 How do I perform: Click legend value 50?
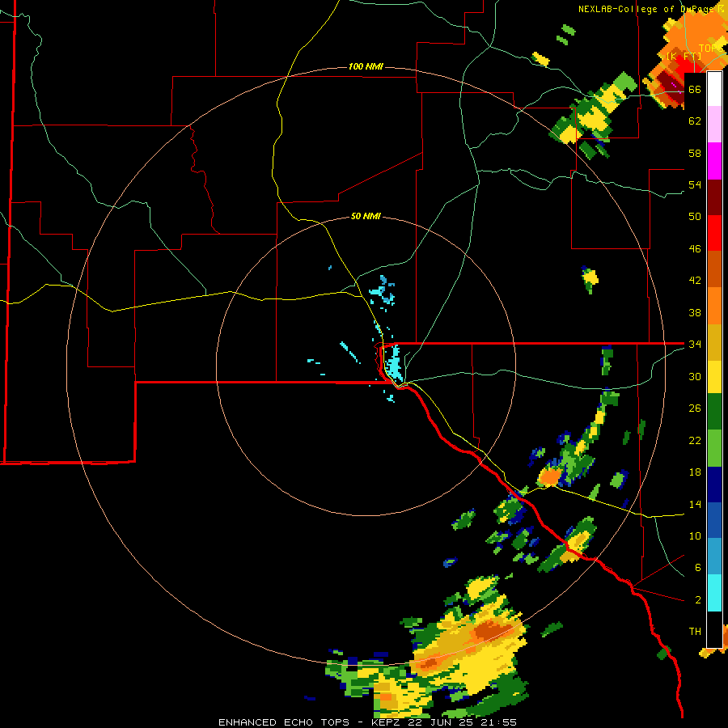[695, 217]
